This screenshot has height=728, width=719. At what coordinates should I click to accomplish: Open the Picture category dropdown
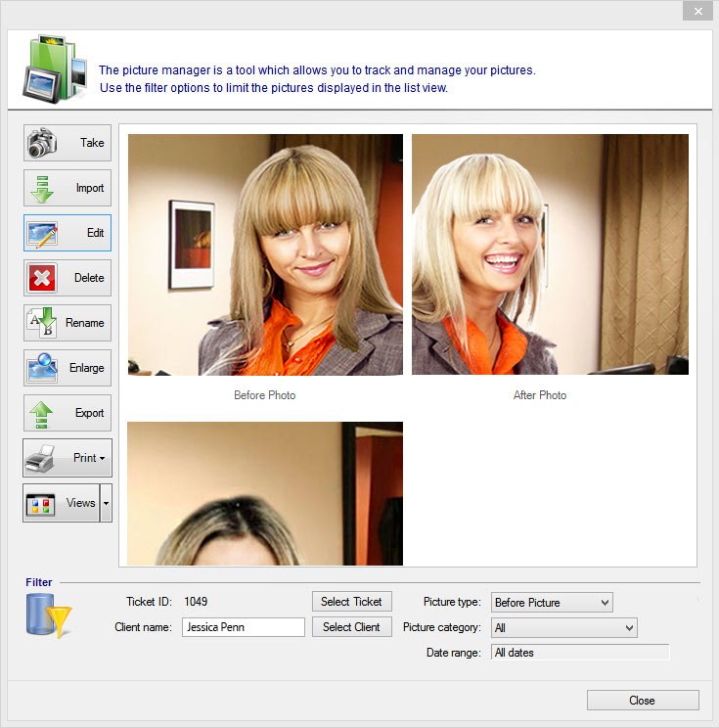point(564,627)
